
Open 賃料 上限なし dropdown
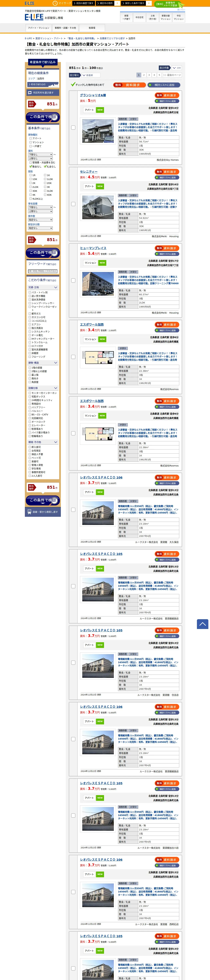click(x=40, y=159)
